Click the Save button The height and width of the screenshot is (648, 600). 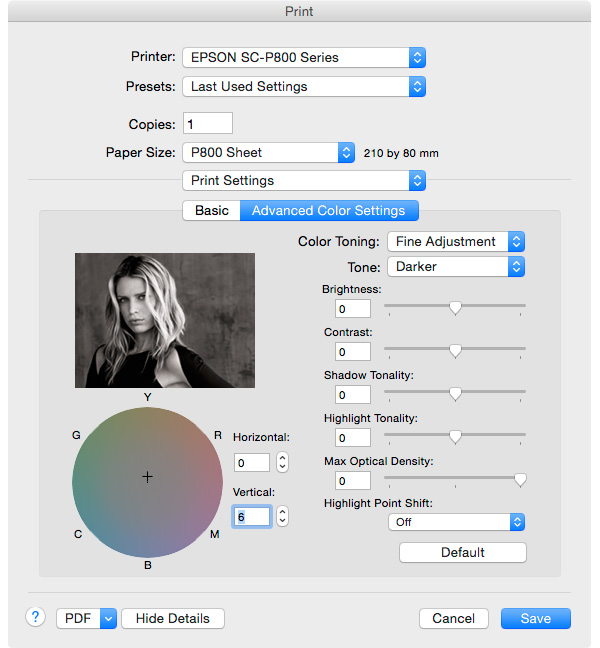(x=535, y=618)
